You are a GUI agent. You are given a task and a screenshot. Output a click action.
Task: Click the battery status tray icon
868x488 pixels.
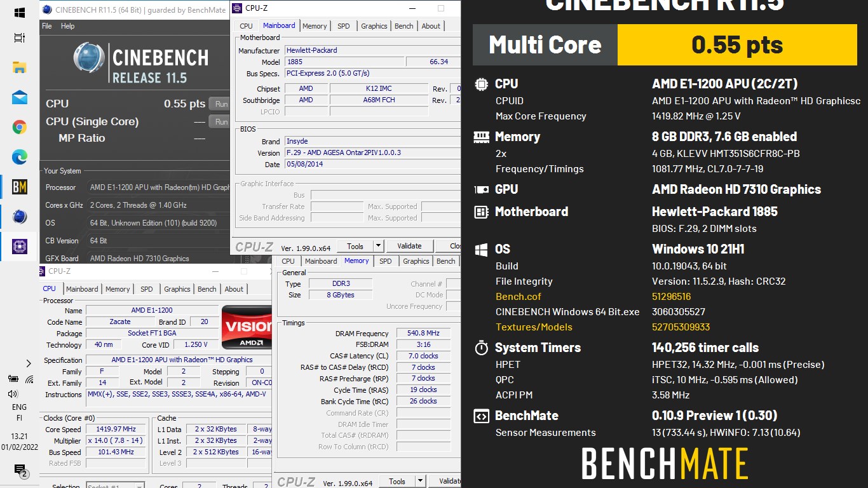(x=13, y=379)
